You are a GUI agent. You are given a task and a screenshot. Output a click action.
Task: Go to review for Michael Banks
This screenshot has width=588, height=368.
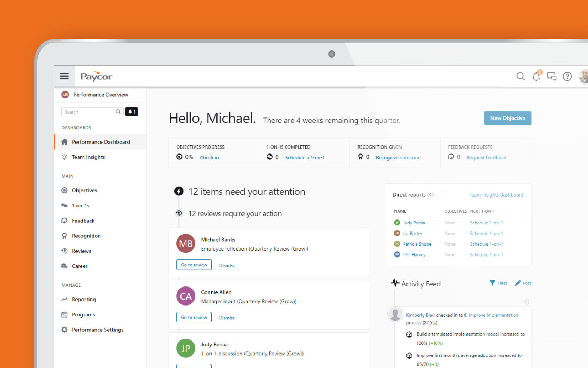(x=194, y=265)
